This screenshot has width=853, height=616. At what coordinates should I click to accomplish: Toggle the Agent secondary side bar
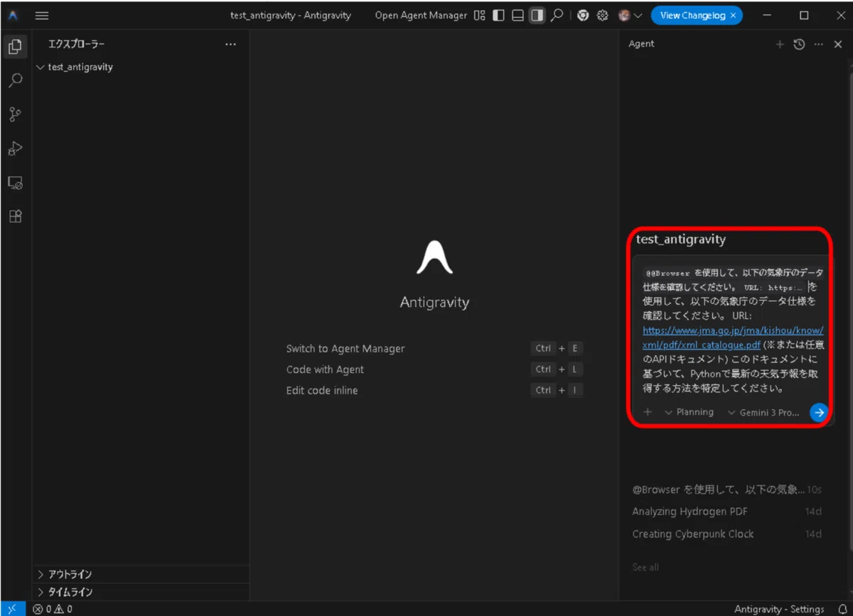(537, 15)
